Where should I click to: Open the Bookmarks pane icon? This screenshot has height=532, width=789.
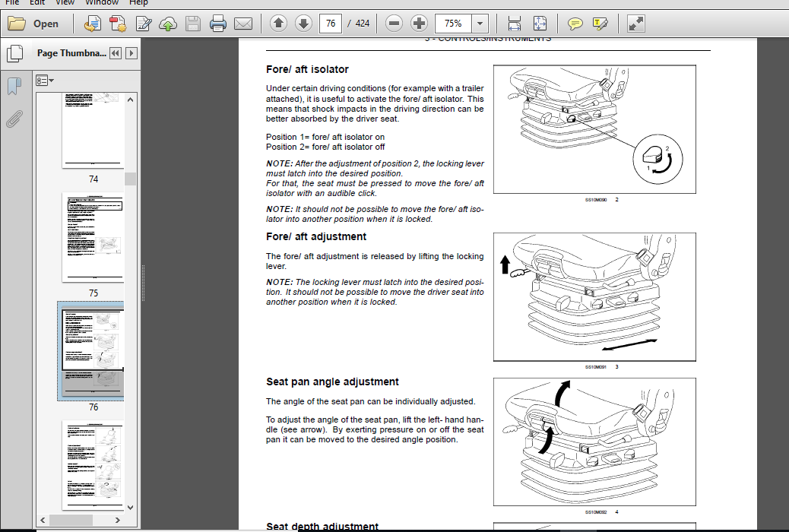click(x=14, y=86)
